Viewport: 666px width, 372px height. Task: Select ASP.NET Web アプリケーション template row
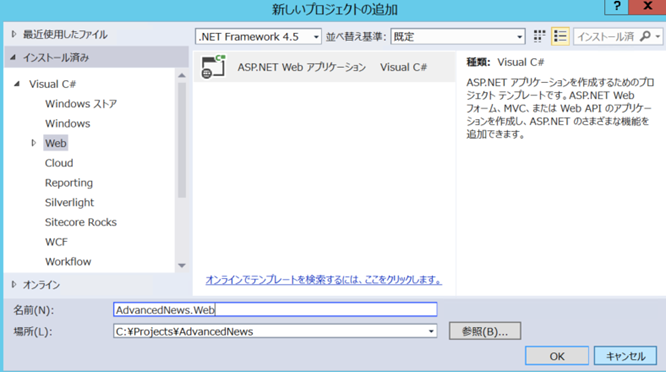click(x=325, y=67)
